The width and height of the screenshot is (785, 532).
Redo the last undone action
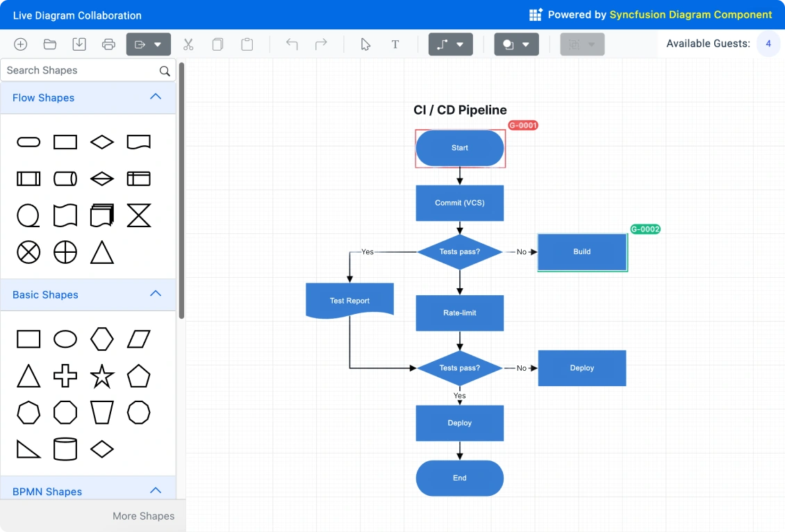coord(321,44)
